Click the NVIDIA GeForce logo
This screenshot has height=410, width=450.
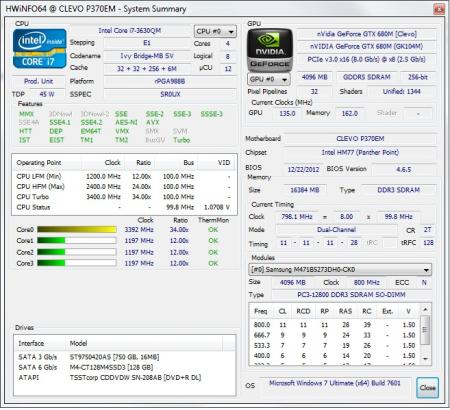point(270,50)
